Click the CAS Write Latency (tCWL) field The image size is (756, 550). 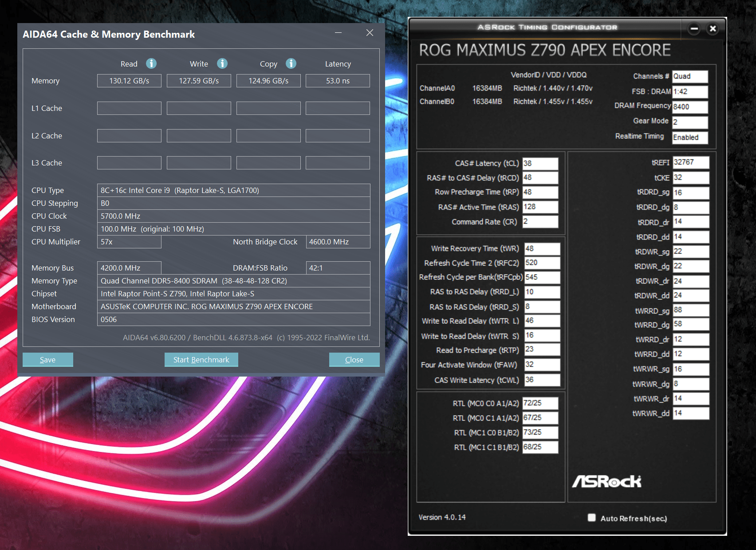pos(542,380)
